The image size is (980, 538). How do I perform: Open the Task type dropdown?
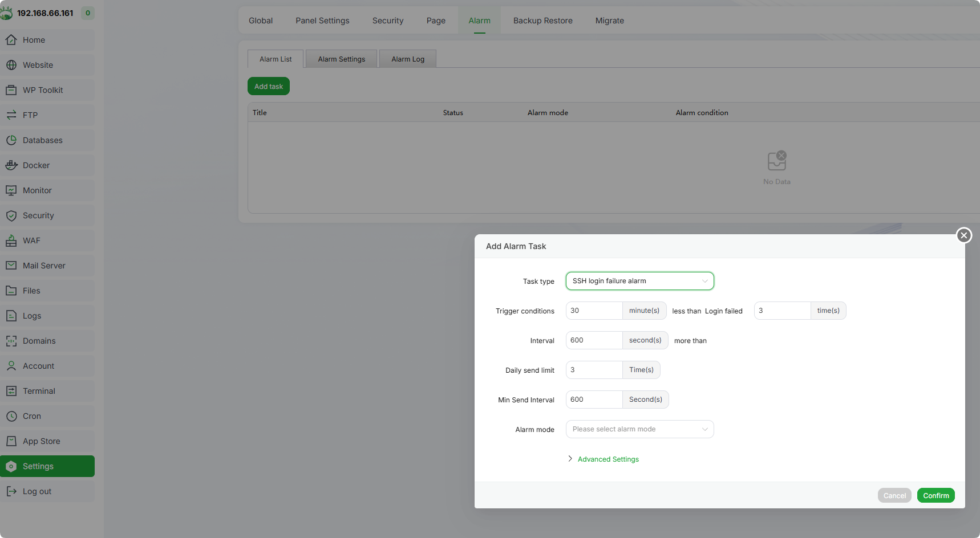point(639,281)
